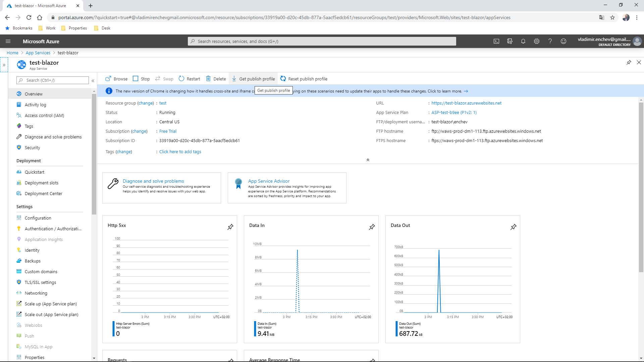644x362 pixels.
Task: Pin the test-blazor blade to dashboard
Action: click(629, 62)
